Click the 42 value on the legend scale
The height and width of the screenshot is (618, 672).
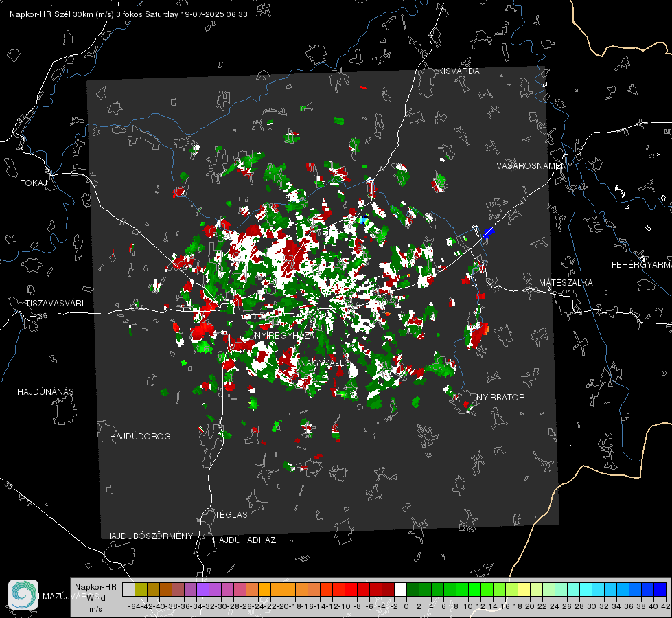[x=666, y=606]
